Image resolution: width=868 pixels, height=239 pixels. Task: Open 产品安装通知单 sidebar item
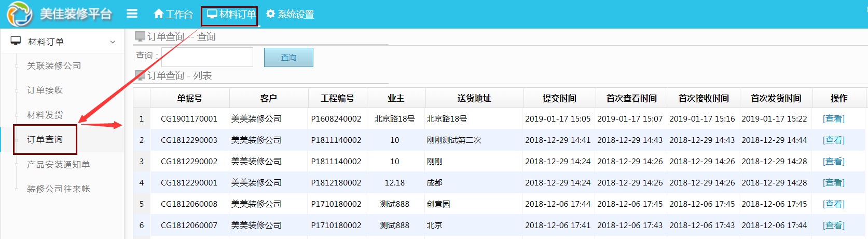(59, 165)
